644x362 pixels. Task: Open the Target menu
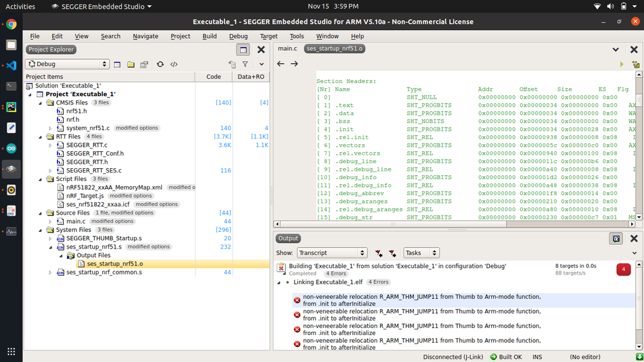point(269,36)
